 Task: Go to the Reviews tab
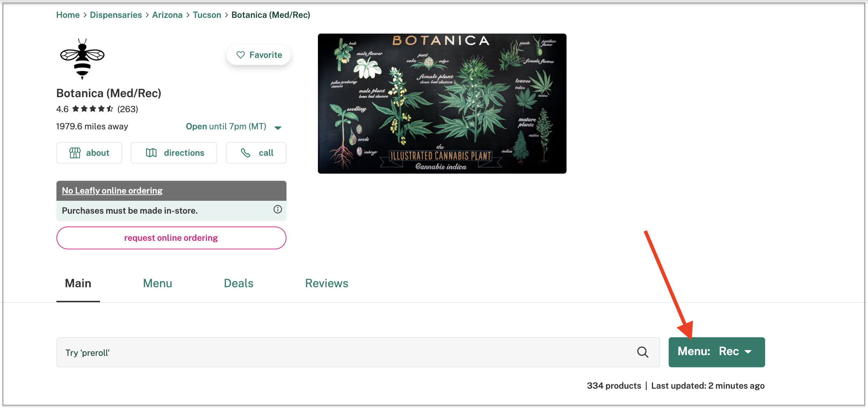click(326, 284)
